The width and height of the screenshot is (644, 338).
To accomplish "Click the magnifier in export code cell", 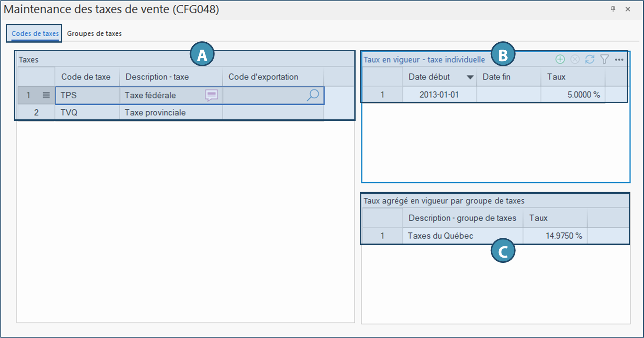I will (313, 95).
